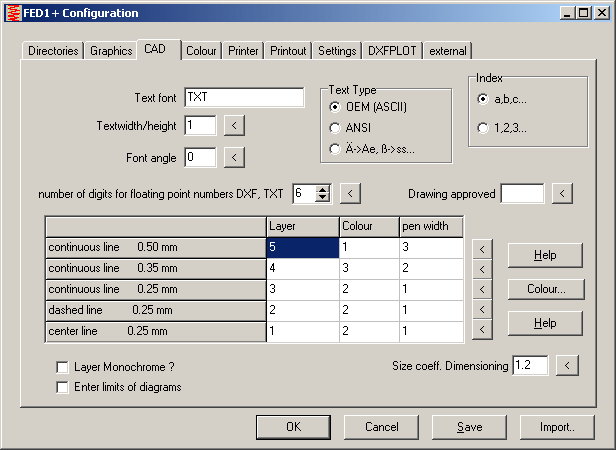Click the arrow button for the 0.50 mm continuous line row
The image size is (616, 450).
click(482, 248)
